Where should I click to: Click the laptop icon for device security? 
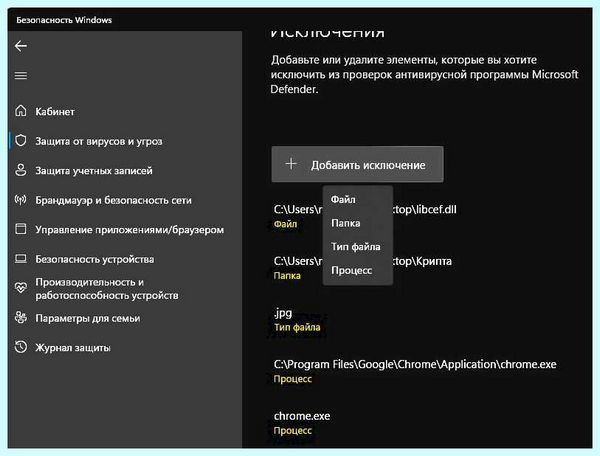pyautogui.click(x=21, y=259)
